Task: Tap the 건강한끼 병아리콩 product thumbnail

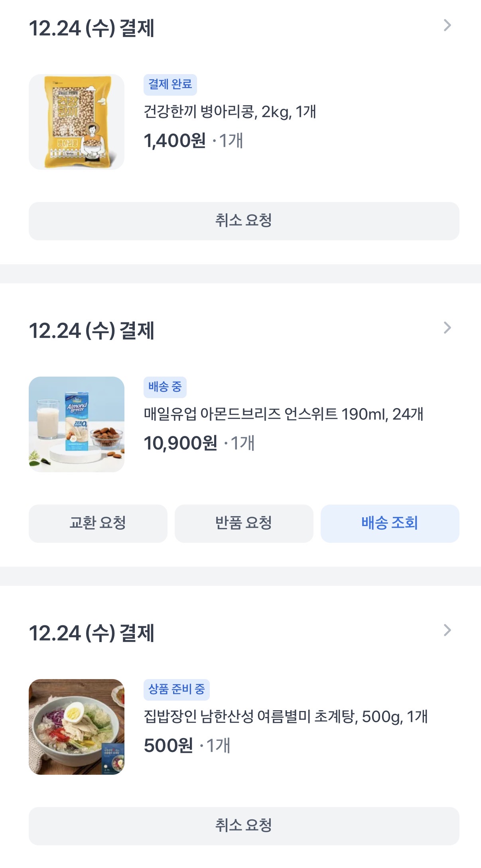Action: pyautogui.click(x=77, y=122)
